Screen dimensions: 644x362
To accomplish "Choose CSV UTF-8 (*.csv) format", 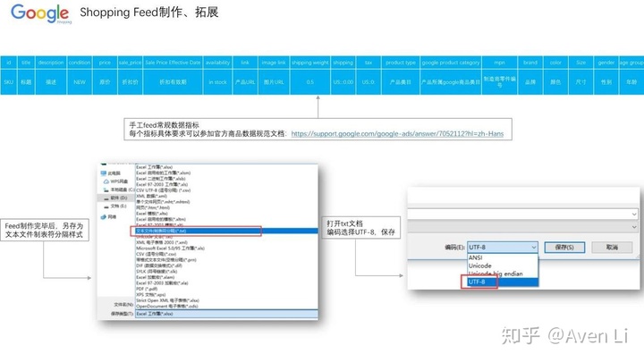I will [x=163, y=190].
